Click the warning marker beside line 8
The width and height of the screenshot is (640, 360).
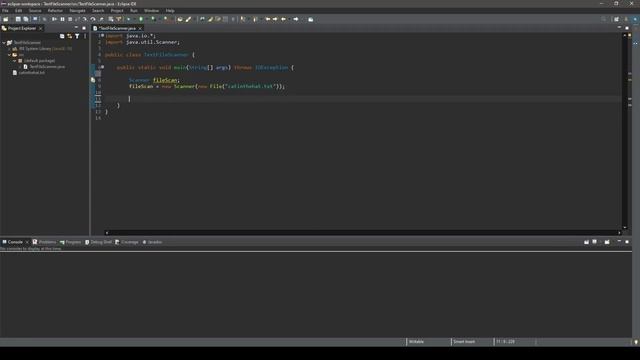pos(93,80)
